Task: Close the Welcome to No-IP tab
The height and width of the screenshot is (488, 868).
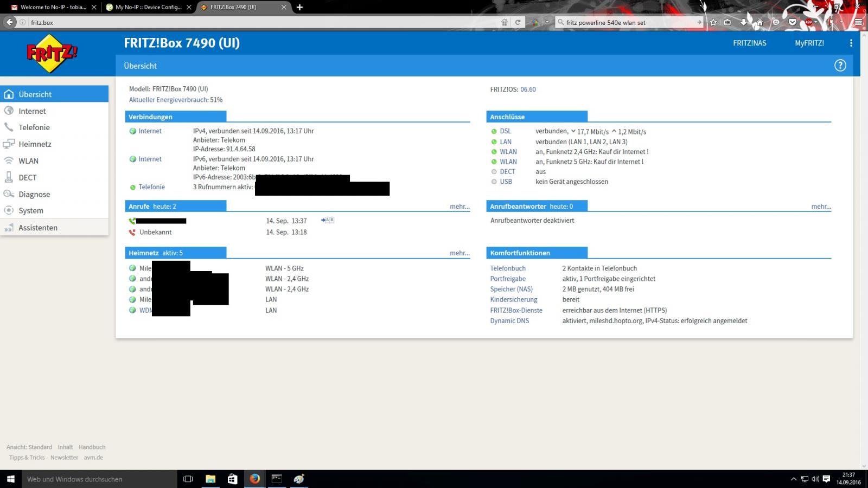Action: [94, 7]
